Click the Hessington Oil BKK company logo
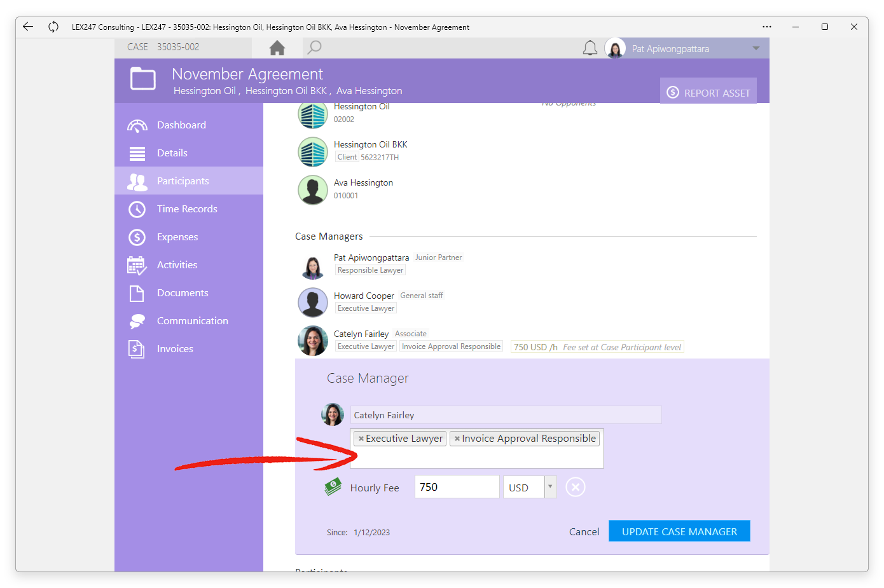The height and width of the screenshot is (588, 884). pyautogui.click(x=313, y=152)
